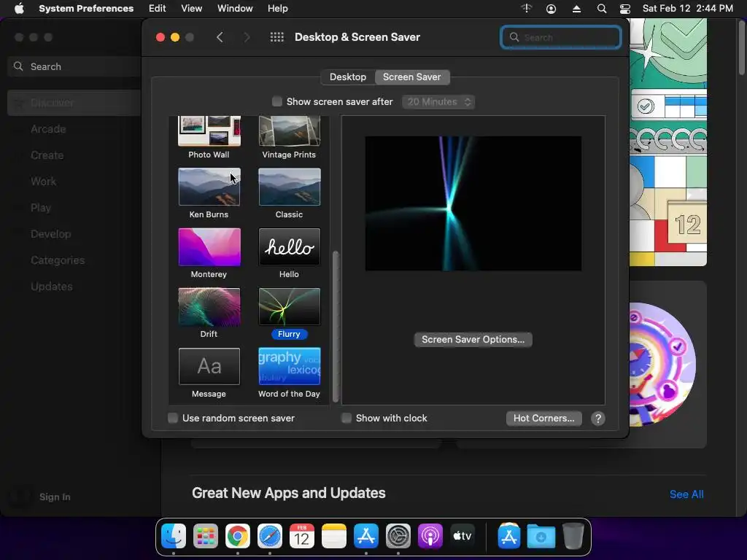
Task: Open Control Center in menu bar
Action: (625, 9)
